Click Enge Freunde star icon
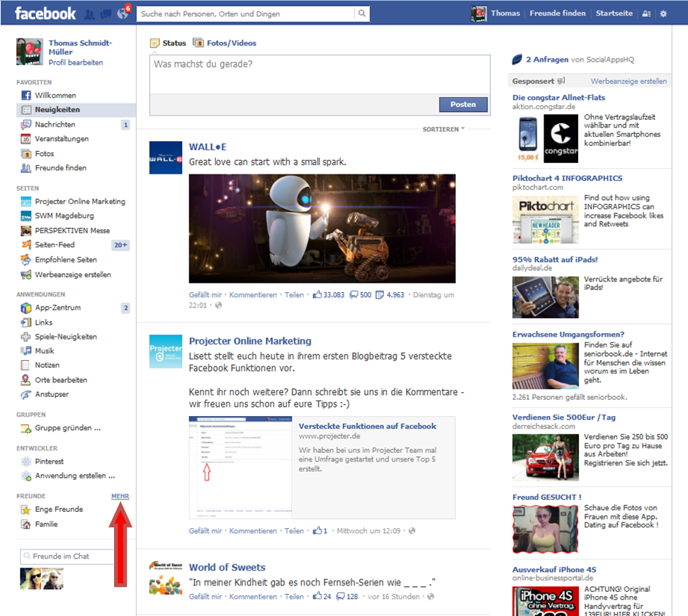 tap(26, 509)
